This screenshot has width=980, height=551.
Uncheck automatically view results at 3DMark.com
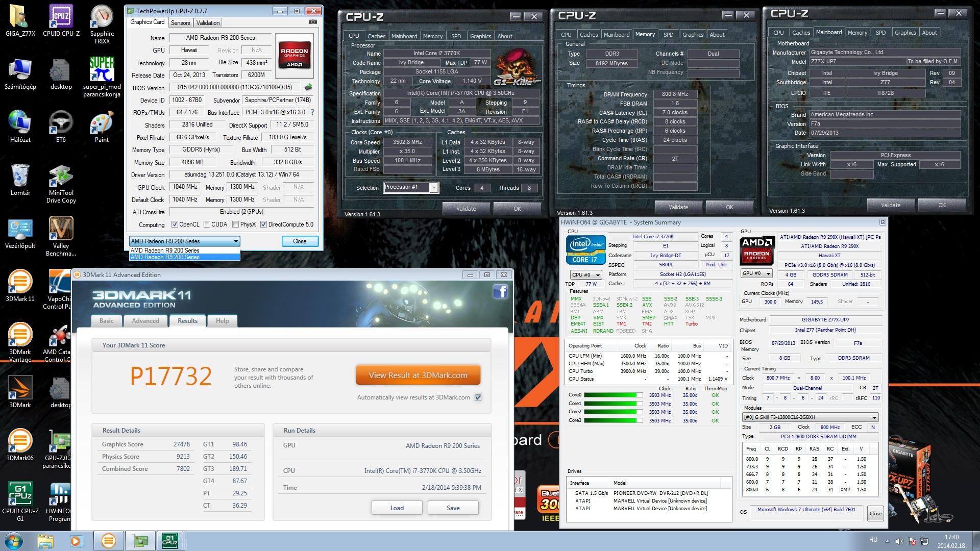tap(478, 397)
